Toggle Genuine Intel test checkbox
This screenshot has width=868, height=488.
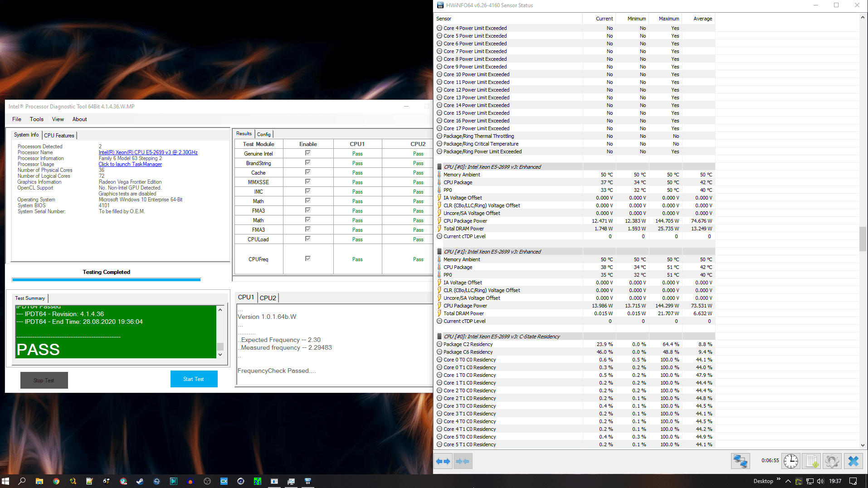tap(308, 153)
